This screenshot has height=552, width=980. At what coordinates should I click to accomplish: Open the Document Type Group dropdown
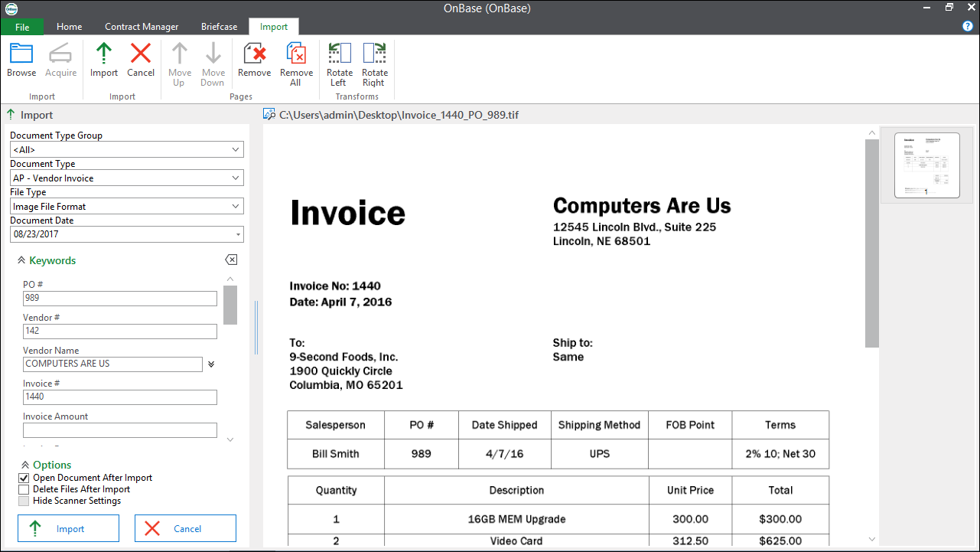pyautogui.click(x=236, y=150)
